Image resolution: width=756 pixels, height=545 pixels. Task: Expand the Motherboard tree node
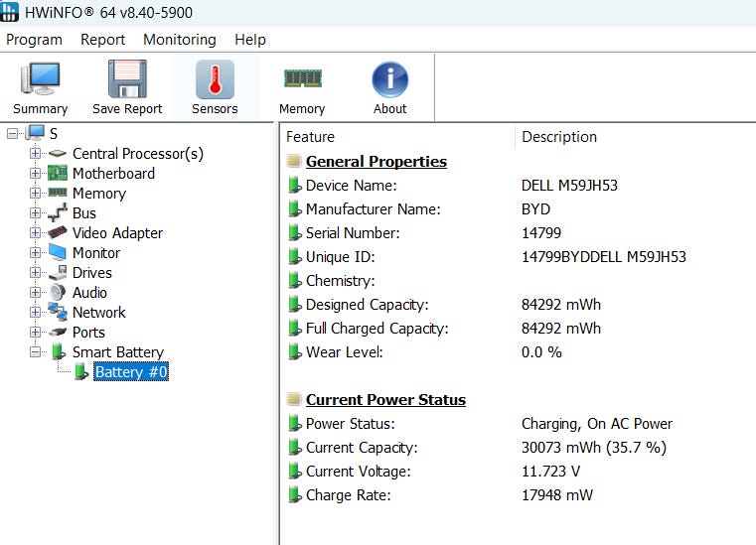tap(36, 174)
